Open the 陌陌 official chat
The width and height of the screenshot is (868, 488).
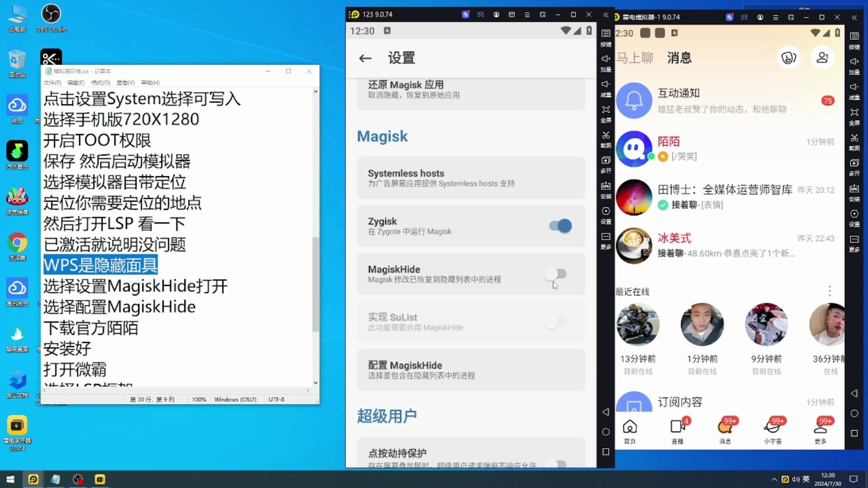click(729, 149)
